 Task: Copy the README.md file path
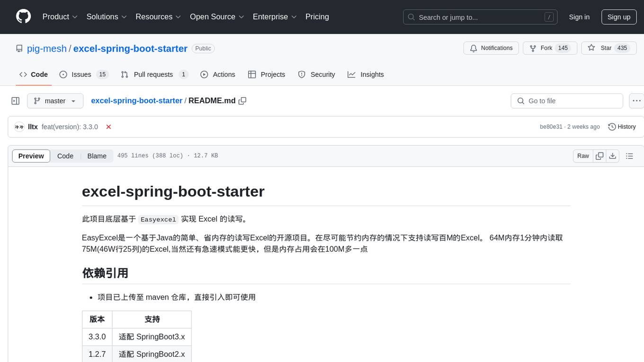click(242, 101)
